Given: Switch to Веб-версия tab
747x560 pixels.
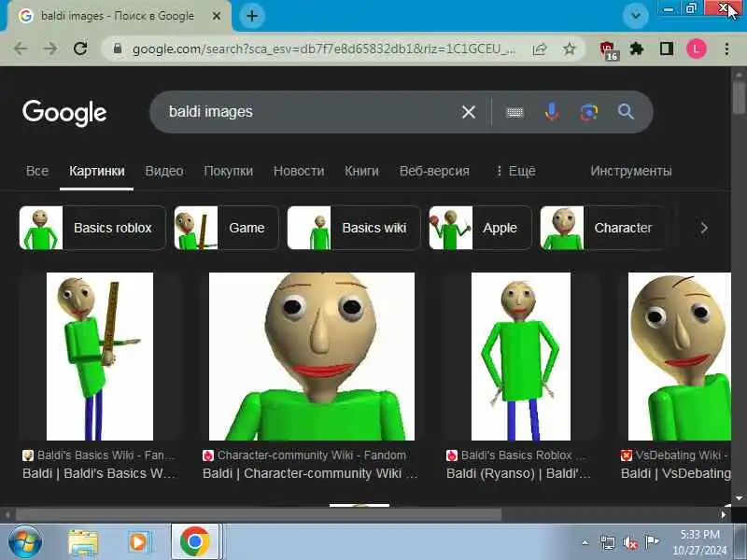Looking at the screenshot, I should 434,171.
